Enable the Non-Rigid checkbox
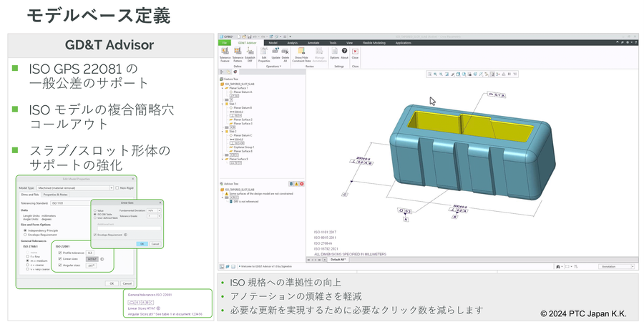644x322 pixels. coord(118,187)
